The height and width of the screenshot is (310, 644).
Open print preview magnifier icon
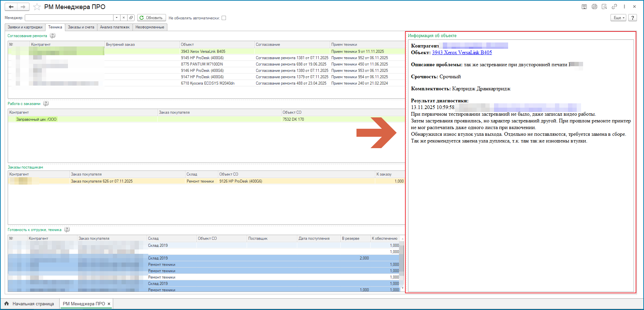coord(604,7)
